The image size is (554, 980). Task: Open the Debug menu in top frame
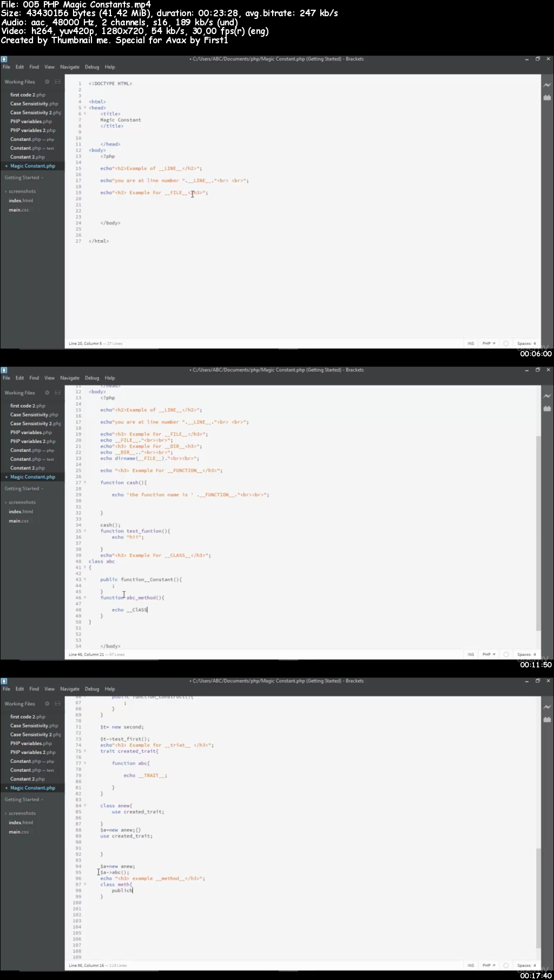pyautogui.click(x=92, y=67)
